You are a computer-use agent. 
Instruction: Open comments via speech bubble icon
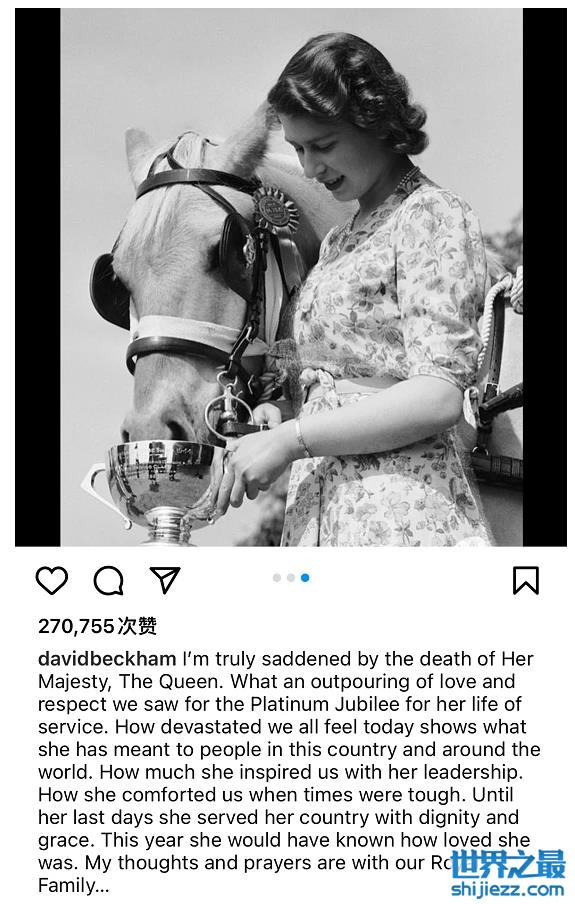pyautogui.click(x=108, y=580)
